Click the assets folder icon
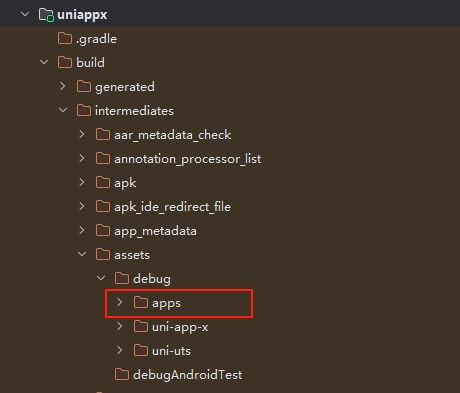The width and height of the screenshot is (460, 393). (103, 254)
